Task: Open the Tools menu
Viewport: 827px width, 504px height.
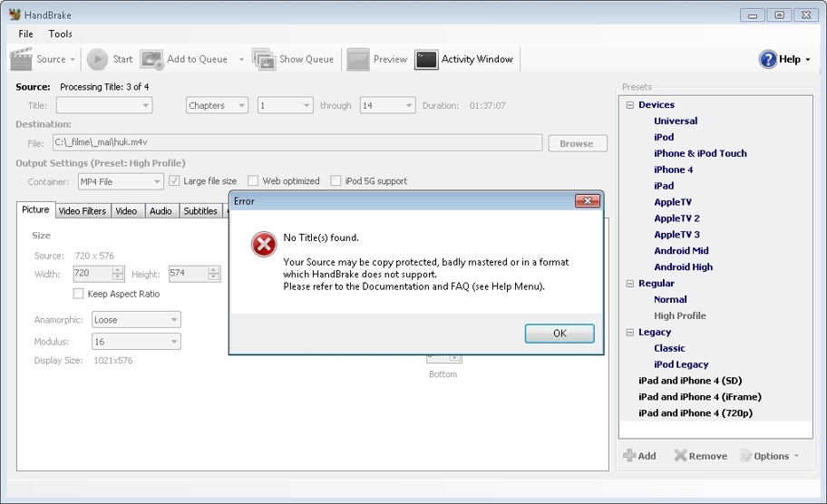Action: click(60, 34)
